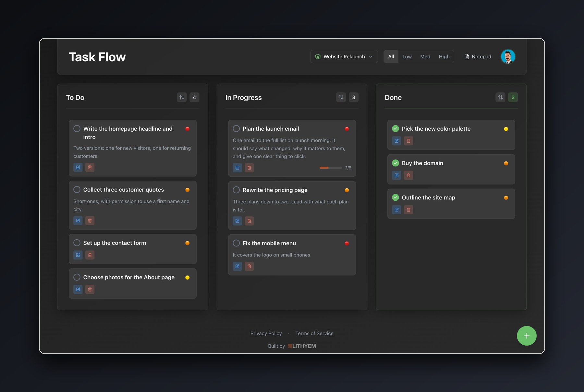The width and height of the screenshot is (584, 392).
Task: Check off 'Collect three customer quotes'
Action: point(77,190)
